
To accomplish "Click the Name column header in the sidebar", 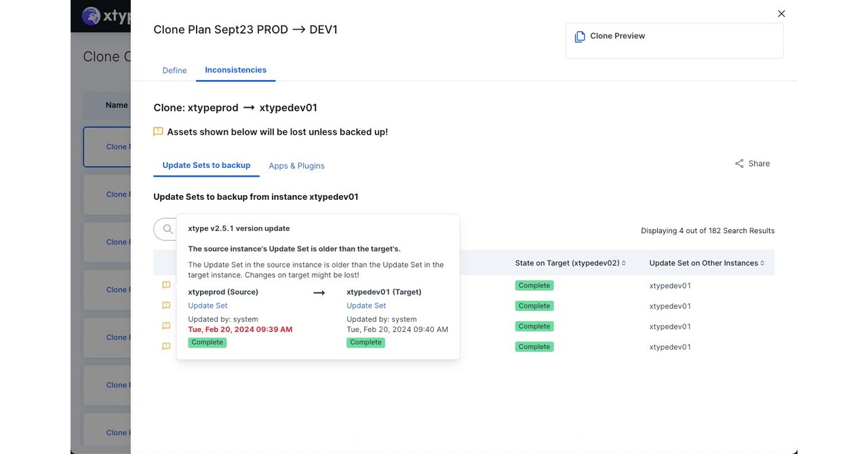I will tap(117, 105).
